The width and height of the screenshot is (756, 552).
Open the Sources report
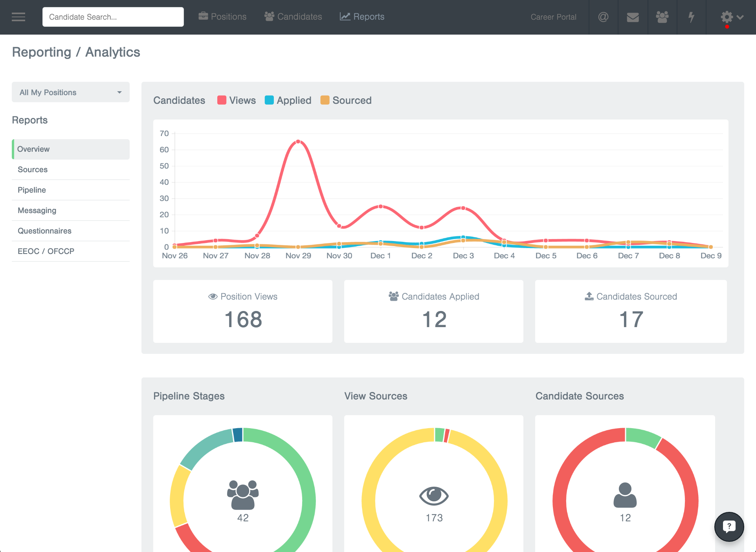click(33, 169)
